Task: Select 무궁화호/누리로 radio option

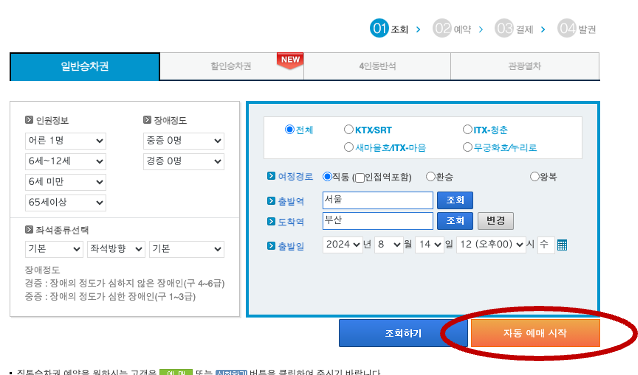Action: tap(467, 147)
